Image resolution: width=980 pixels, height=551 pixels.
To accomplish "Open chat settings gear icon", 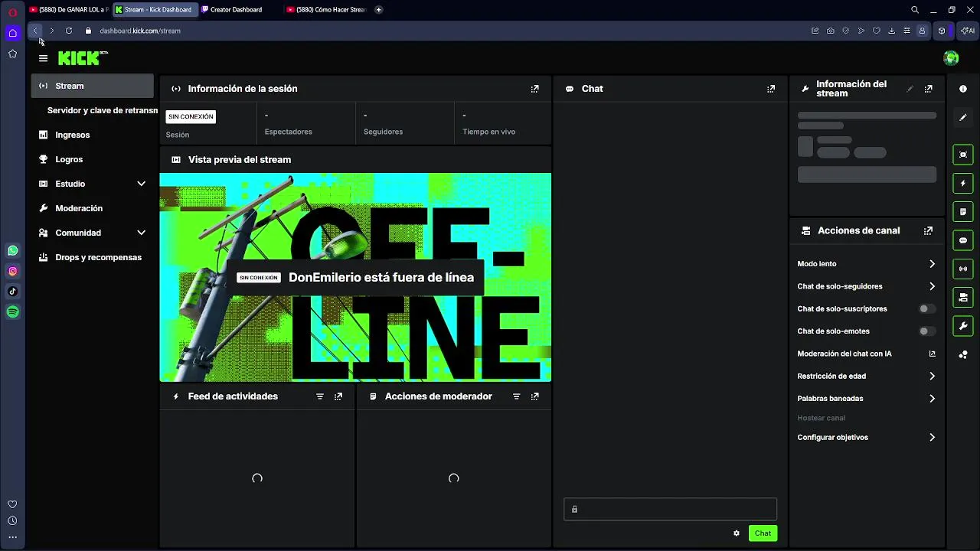I will 737,533.
